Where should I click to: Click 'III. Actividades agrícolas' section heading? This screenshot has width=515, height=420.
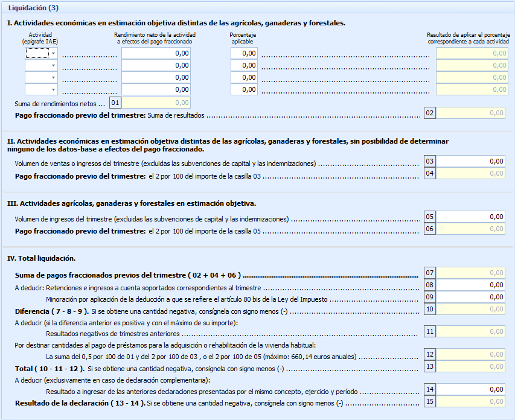pyautogui.click(x=132, y=203)
